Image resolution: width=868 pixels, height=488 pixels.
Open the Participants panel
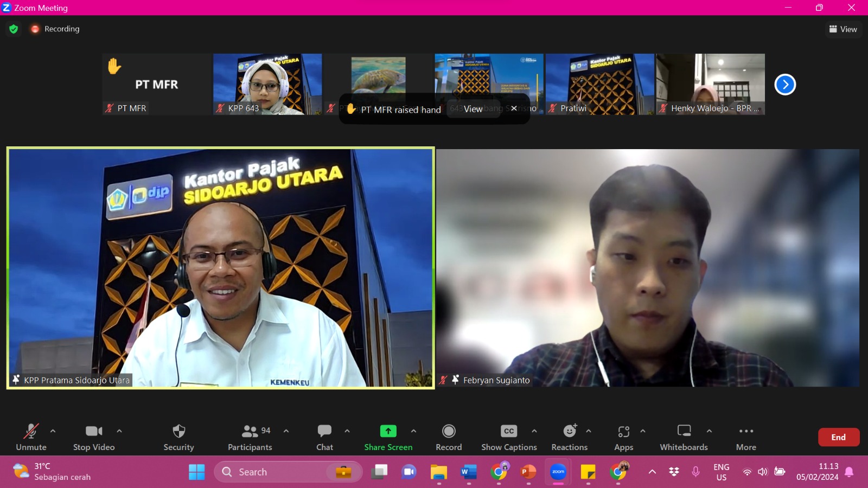(250, 437)
